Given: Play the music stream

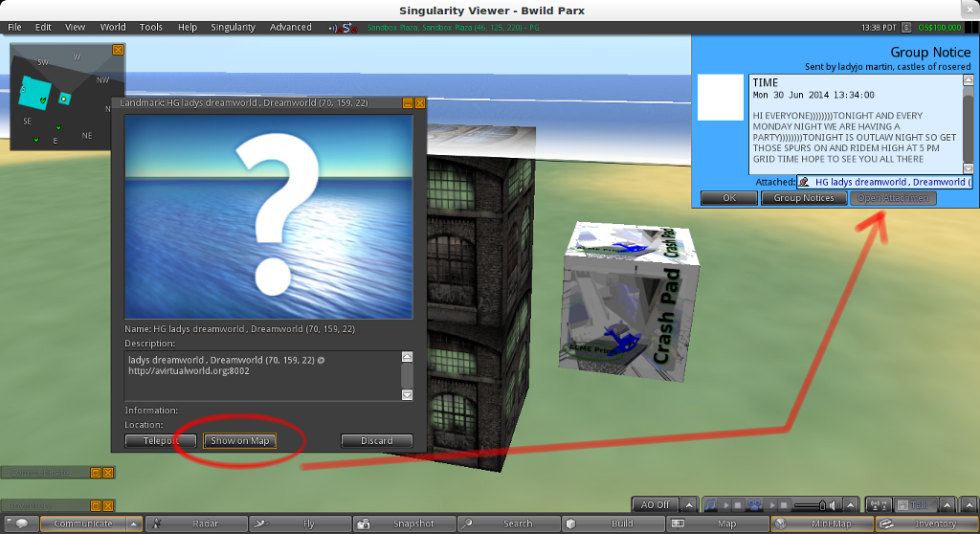Looking at the screenshot, I should pos(726,505).
